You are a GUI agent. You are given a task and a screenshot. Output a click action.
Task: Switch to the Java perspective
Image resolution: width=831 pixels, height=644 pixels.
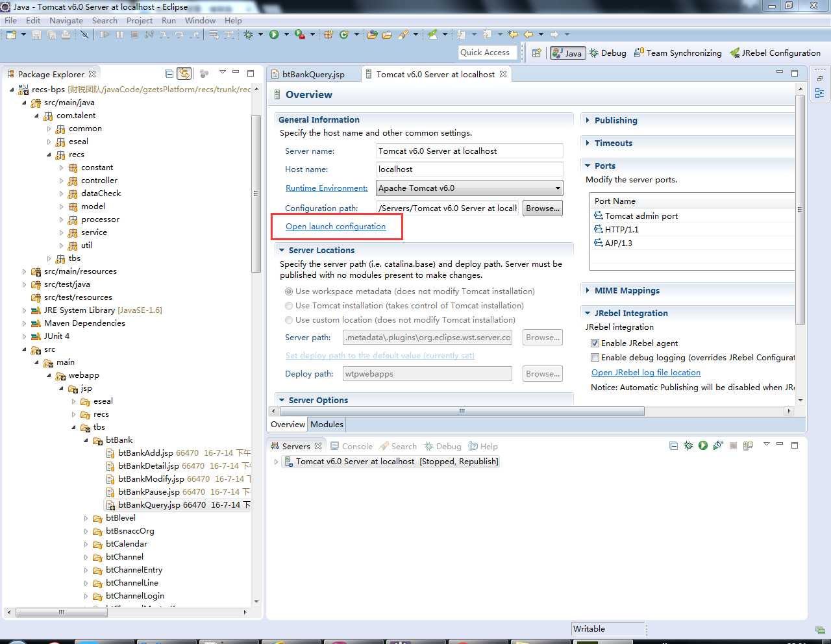pyautogui.click(x=567, y=53)
